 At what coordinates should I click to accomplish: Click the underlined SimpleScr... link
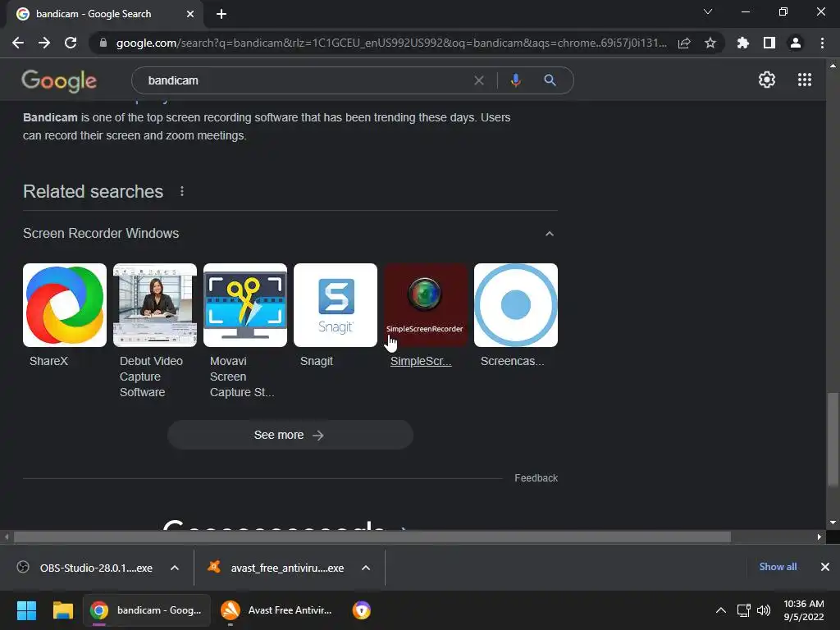[421, 361]
